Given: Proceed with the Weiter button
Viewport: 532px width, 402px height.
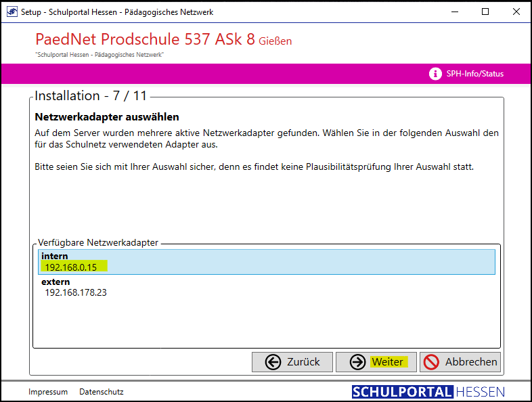Looking at the screenshot, I should (x=376, y=362).
